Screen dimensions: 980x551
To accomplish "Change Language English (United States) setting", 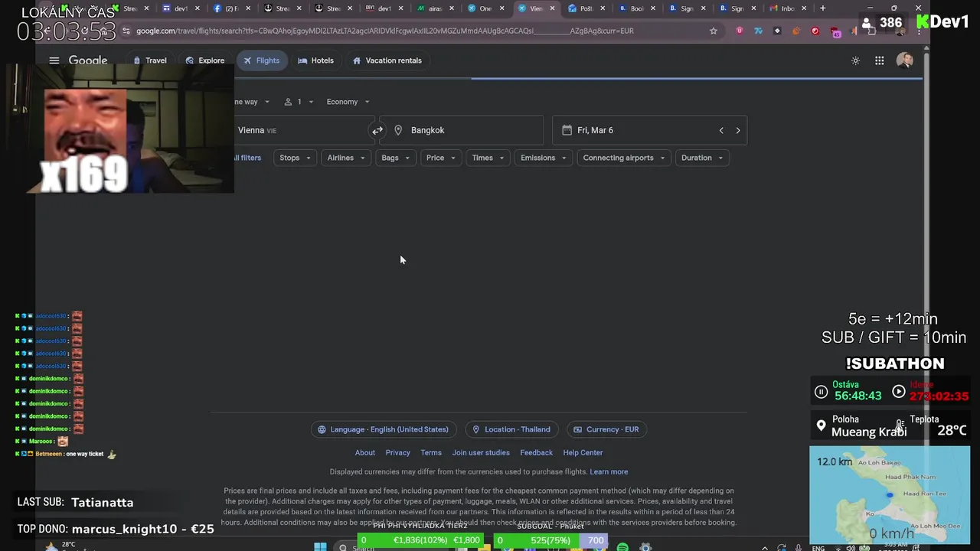I will [384, 429].
